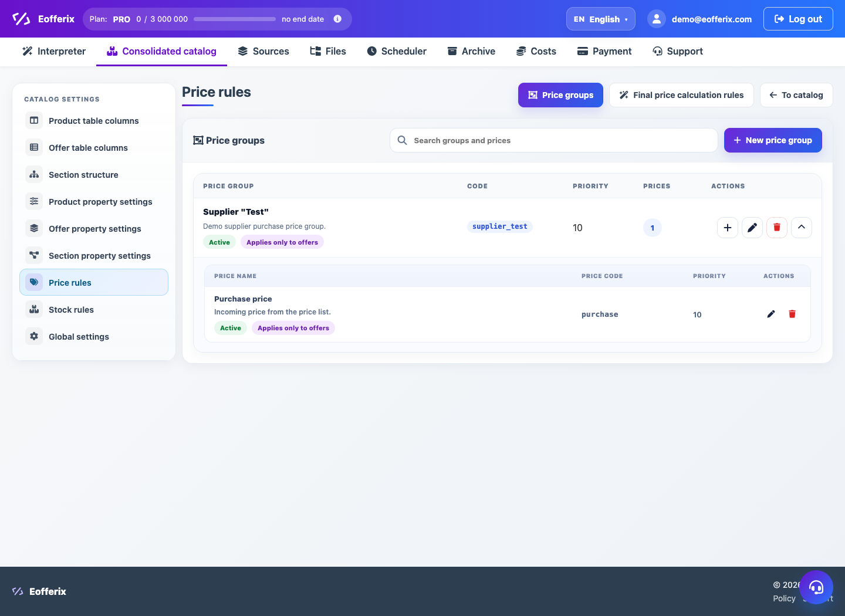The width and height of the screenshot is (845, 616).
Task: Click the Purchase price name
Action: pos(243,299)
